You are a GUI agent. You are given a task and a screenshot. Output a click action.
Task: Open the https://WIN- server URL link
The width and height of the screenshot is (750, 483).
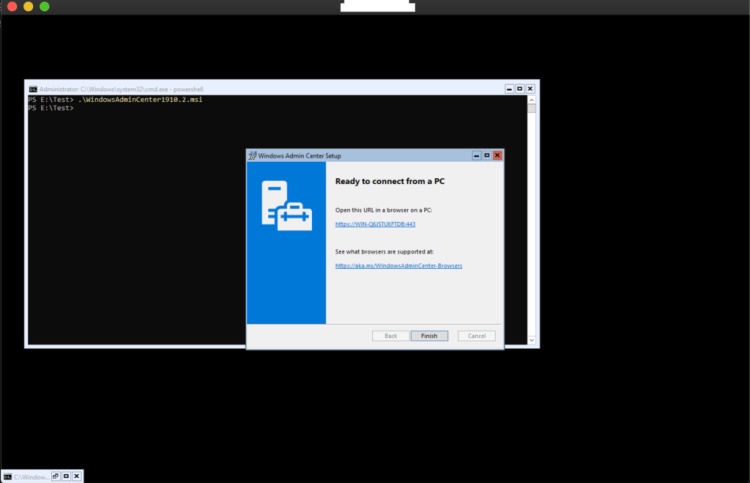tap(375, 224)
